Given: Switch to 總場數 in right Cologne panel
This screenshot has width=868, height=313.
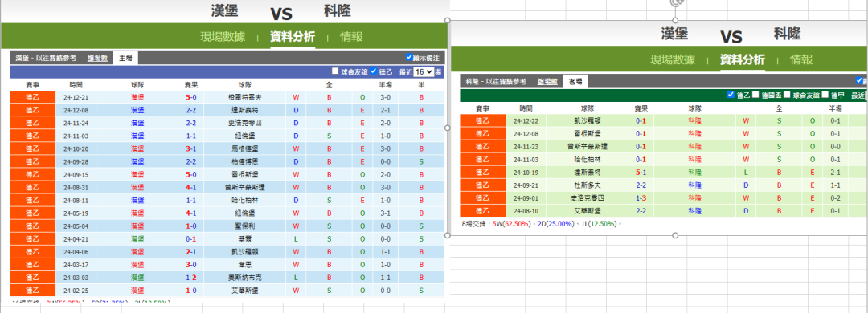Looking at the screenshot, I should (547, 81).
